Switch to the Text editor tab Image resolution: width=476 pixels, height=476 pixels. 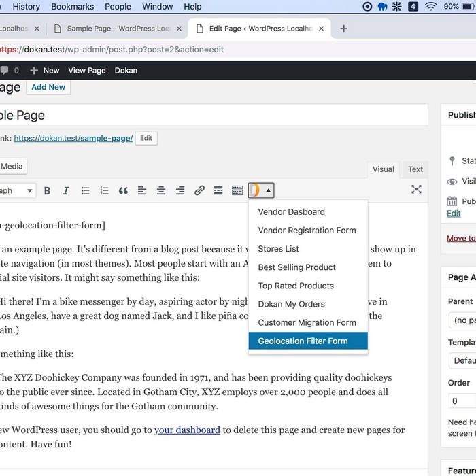pos(415,169)
